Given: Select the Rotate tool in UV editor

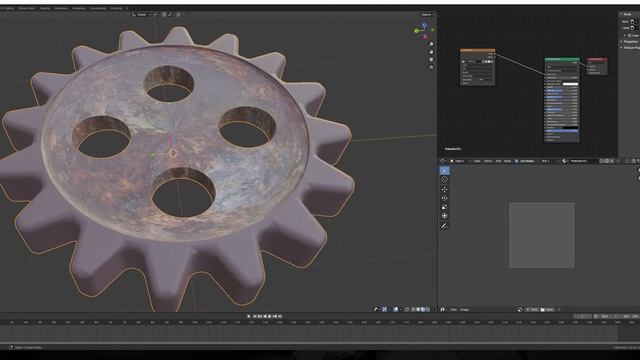Looking at the screenshot, I should tap(444, 198).
